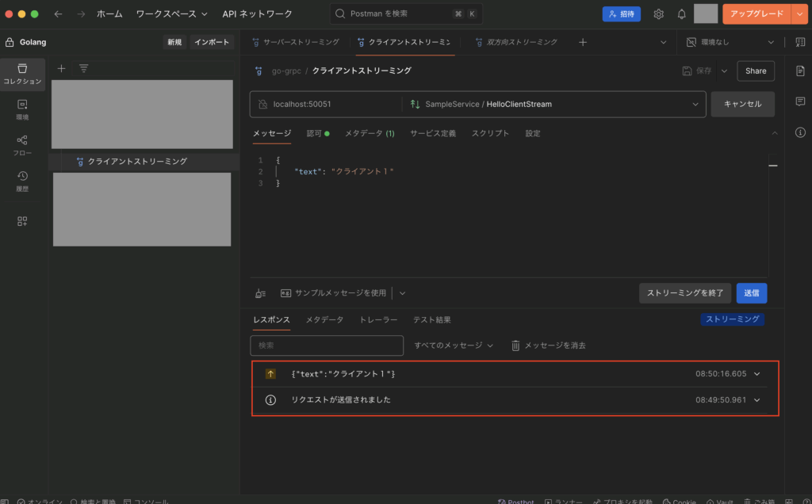This screenshot has height=504, width=812.
Task: Open the response トレーラー tab
Action: point(378,320)
